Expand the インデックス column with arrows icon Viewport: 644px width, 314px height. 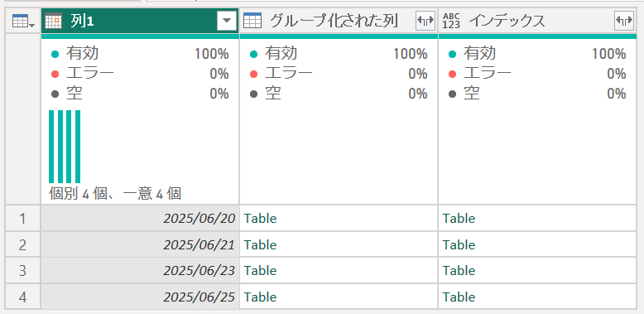click(x=624, y=21)
